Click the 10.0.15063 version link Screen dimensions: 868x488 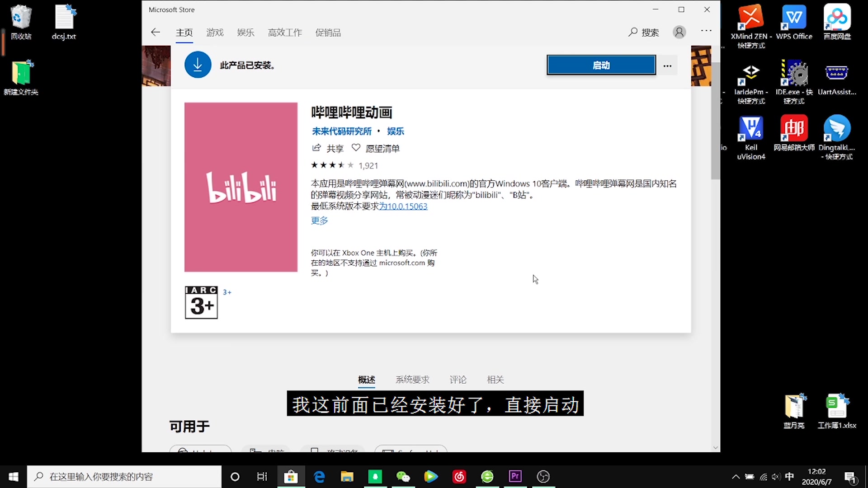403,206
